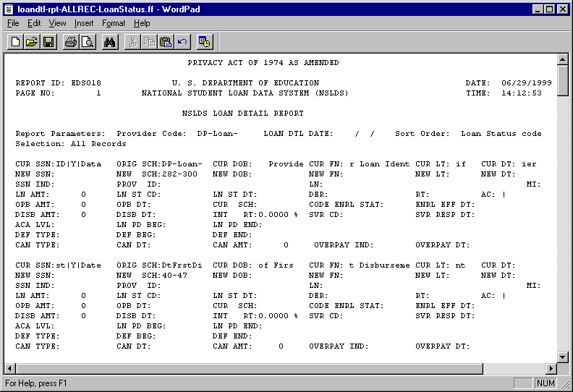This screenshot has width=573, height=392.
Task: Click 'For Help, press F1' status text
Action: [36, 383]
